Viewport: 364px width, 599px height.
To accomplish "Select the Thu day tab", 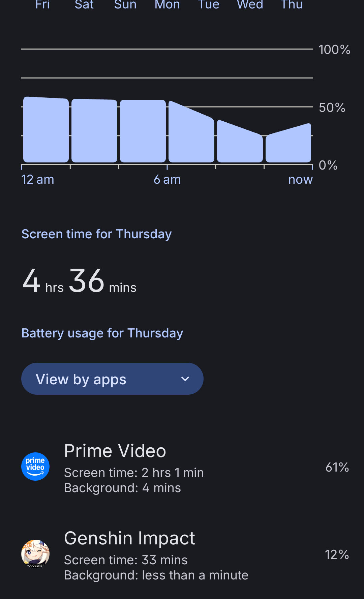I will point(292,5).
